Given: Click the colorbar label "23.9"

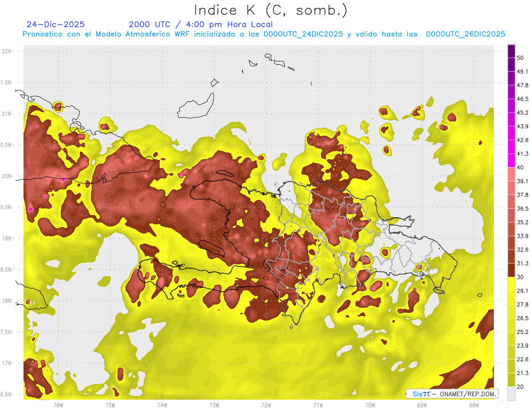Looking at the screenshot, I should pos(523,346).
